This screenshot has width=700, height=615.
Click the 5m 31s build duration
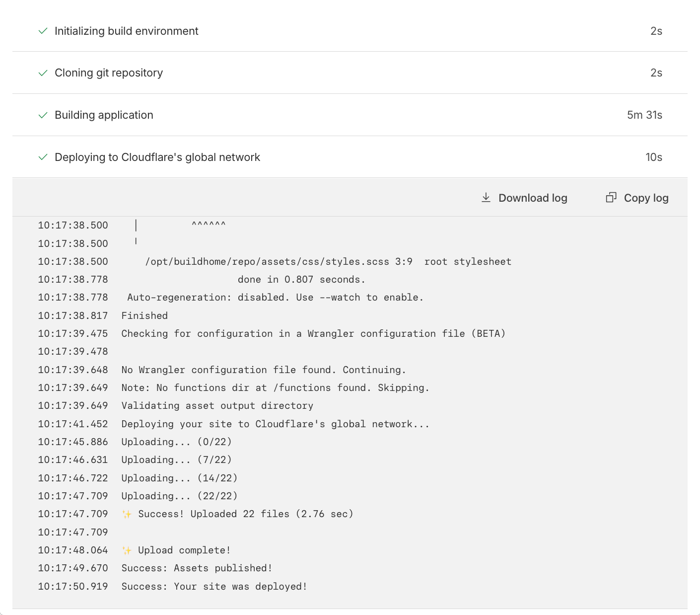point(644,115)
